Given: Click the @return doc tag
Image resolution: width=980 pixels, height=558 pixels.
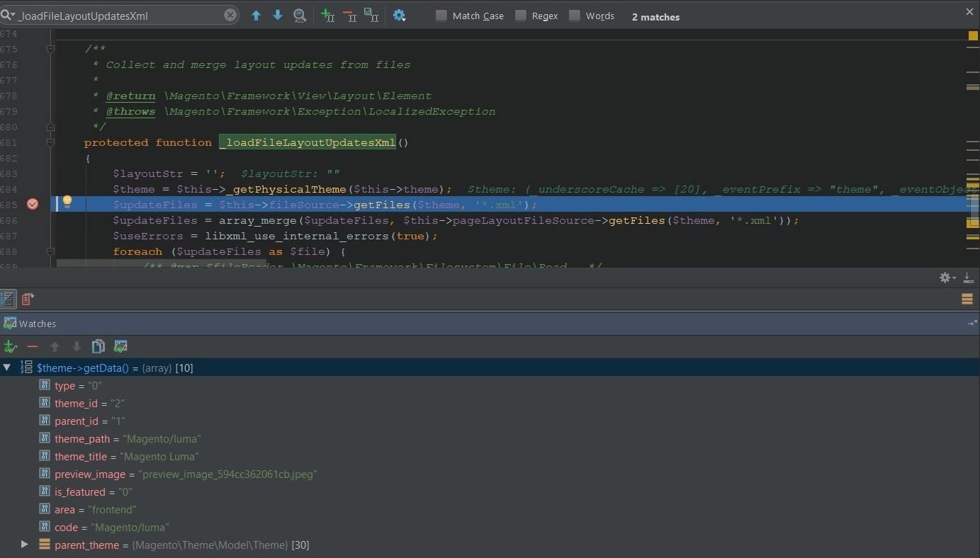Looking at the screenshot, I should coord(130,96).
